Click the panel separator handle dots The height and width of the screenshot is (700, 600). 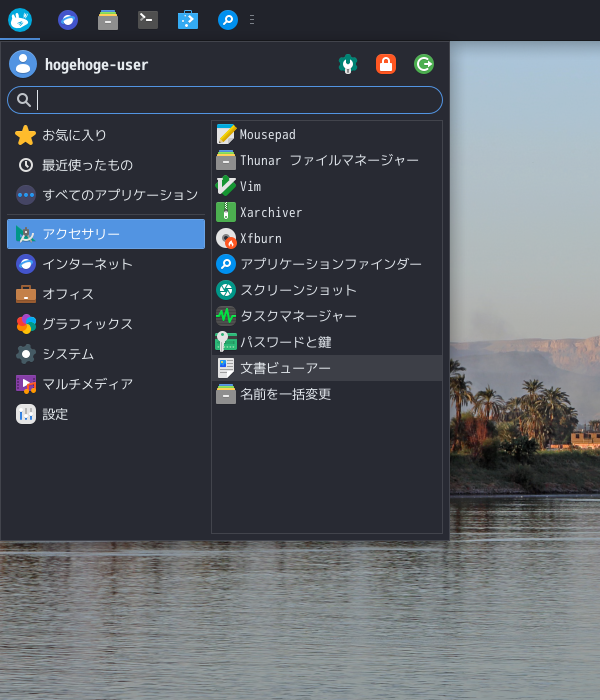click(252, 20)
